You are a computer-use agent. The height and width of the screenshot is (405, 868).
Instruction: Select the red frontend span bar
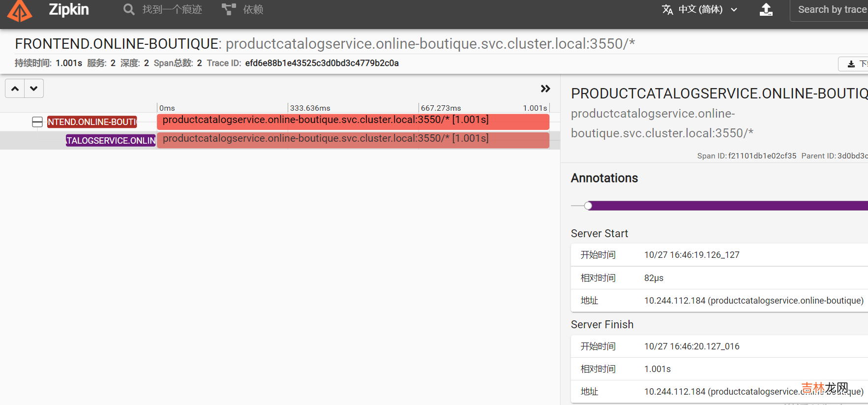(353, 121)
